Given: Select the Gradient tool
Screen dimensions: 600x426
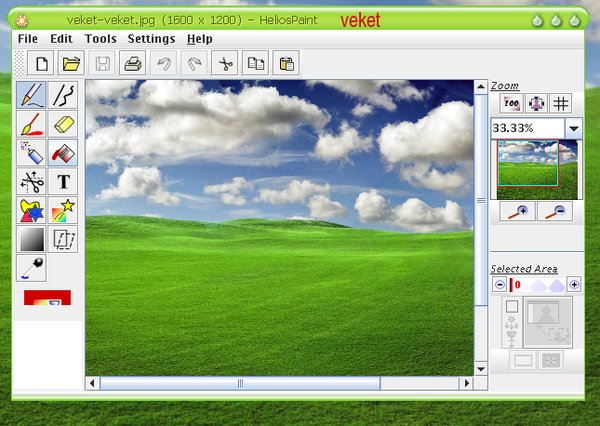Looking at the screenshot, I should click(31, 239).
